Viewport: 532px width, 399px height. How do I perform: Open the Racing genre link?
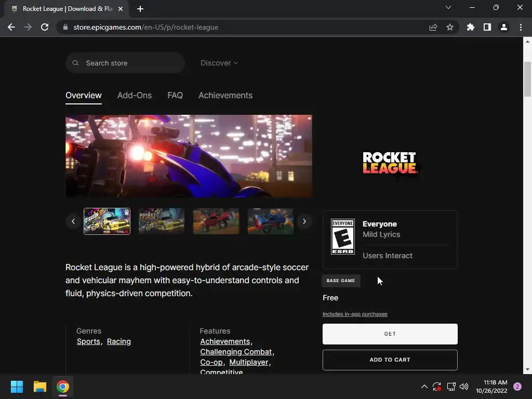[x=119, y=341]
